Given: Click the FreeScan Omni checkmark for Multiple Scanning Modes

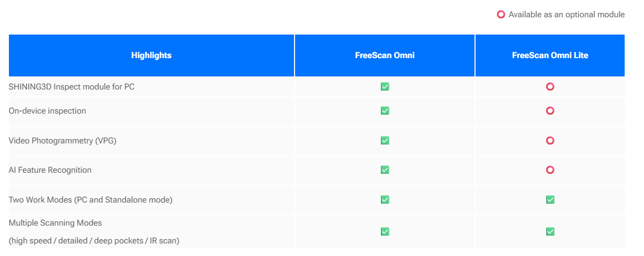Looking at the screenshot, I should click(x=385, y=231).
